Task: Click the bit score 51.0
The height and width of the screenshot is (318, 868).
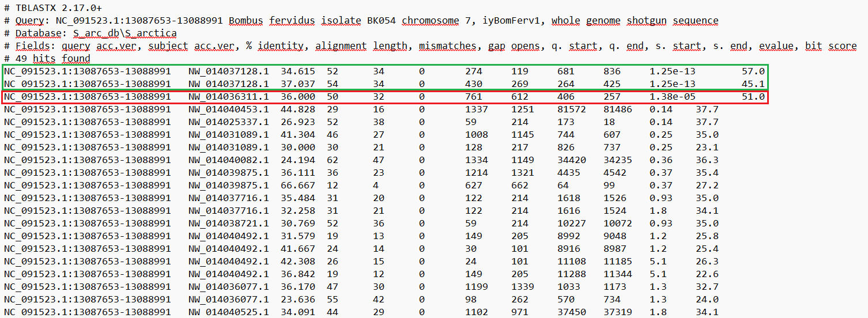Action: click(x=753, y=96)
